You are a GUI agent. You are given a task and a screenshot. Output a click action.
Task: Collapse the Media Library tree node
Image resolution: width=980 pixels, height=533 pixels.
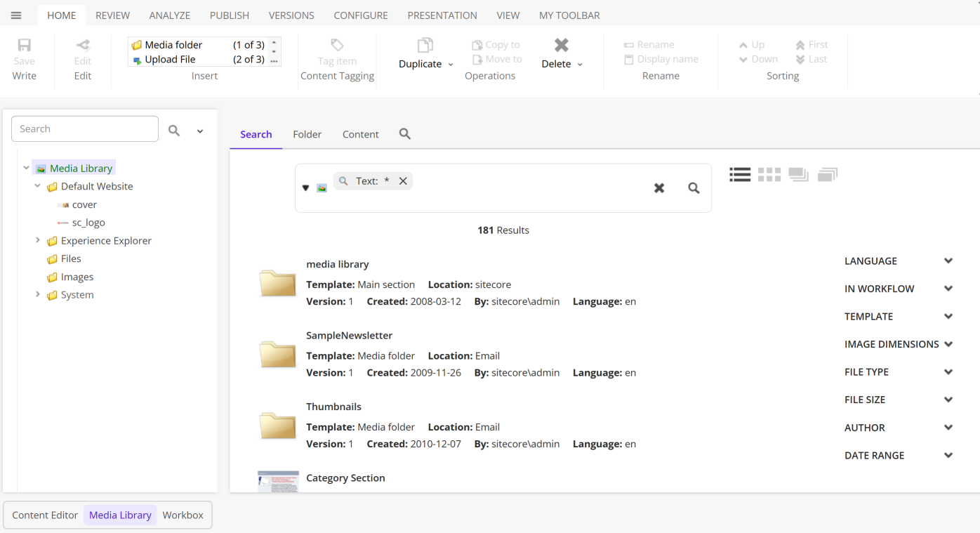26,169
